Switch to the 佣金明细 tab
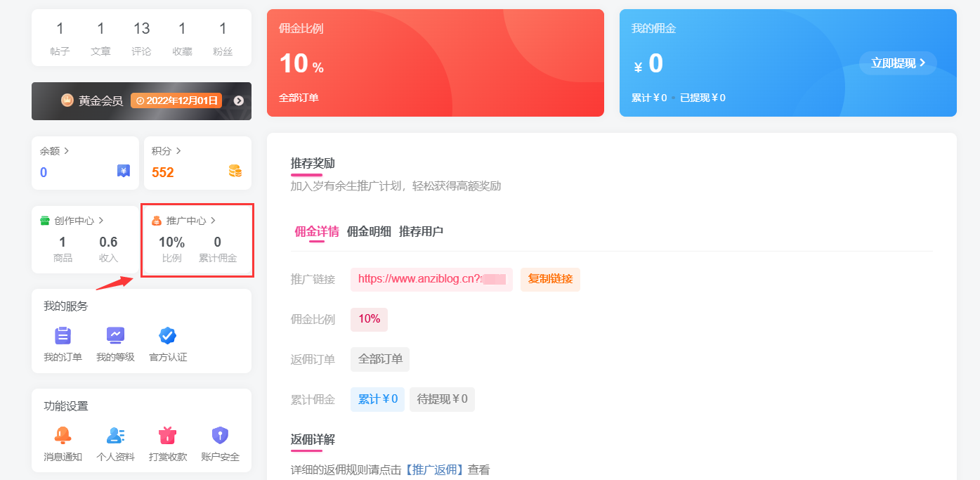This screenshot has height=480, width=980. [369, 231]
